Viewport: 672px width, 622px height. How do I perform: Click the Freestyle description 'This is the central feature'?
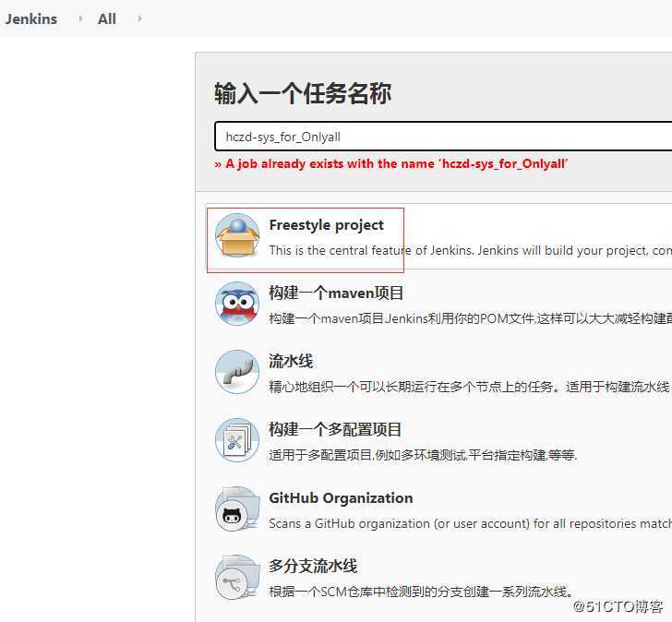(x=470, y=250)
